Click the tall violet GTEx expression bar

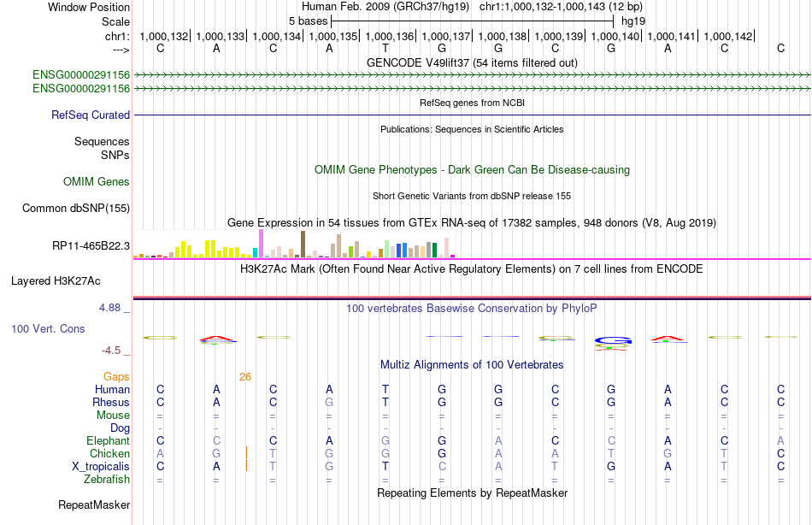coord(262,244)
